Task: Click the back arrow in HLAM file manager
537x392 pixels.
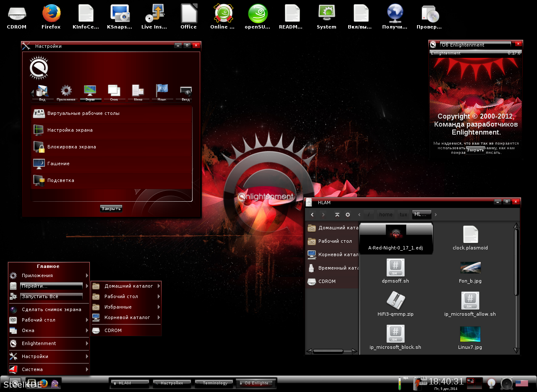Action: pyautogui.click(x=312, y=215)
